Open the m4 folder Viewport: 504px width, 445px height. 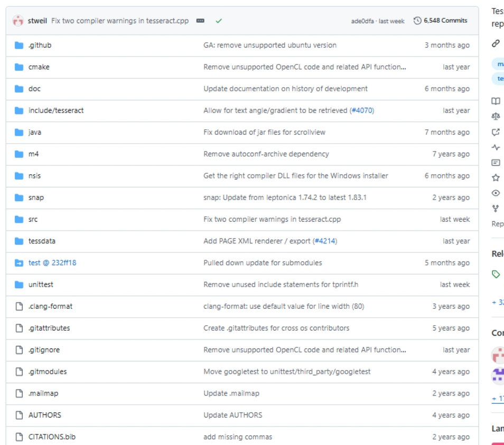33,154
